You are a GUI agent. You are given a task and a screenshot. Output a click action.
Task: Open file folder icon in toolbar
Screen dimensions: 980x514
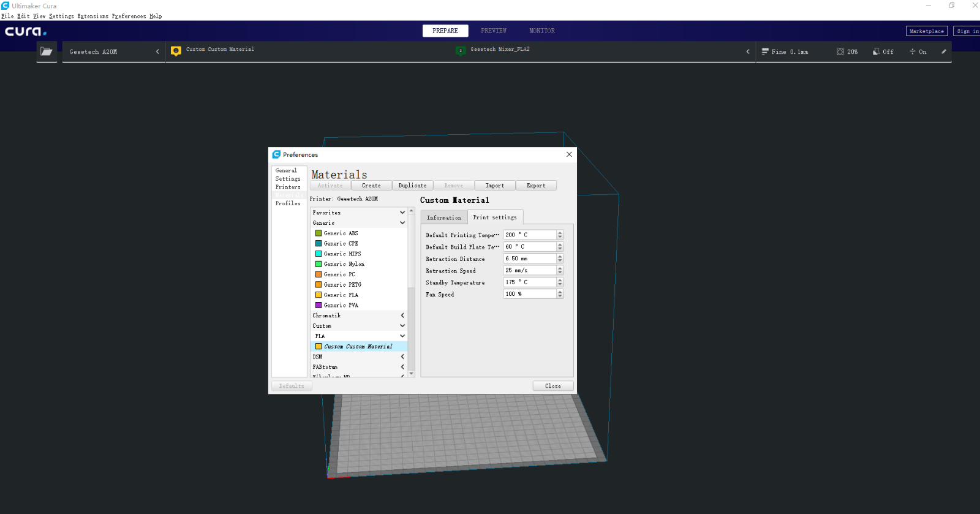47,51
